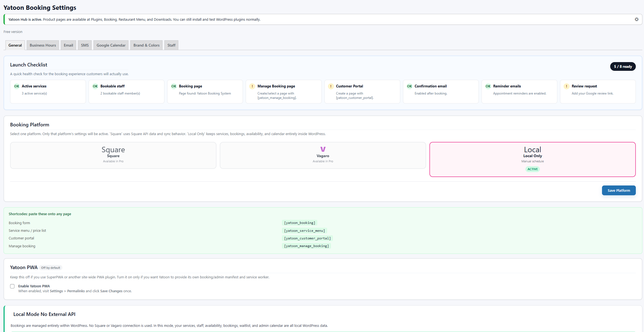Click 'Enabled after booking.' text
644x332 pixels.
coord(431,93)
